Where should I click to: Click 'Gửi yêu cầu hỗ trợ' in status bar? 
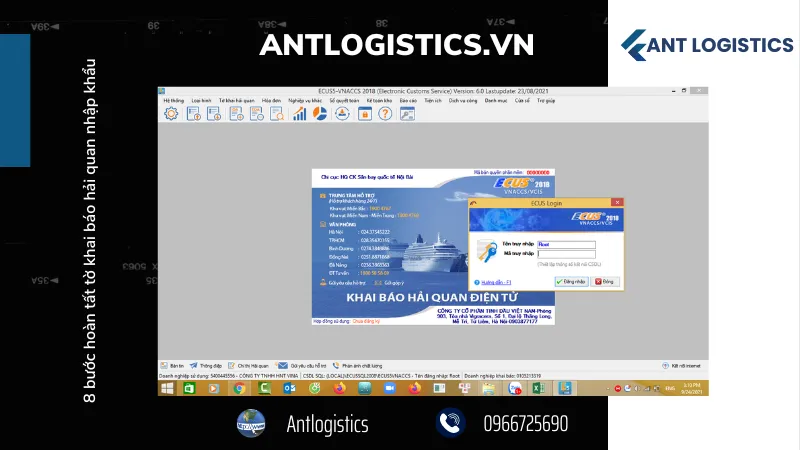[x=300, y=366]
